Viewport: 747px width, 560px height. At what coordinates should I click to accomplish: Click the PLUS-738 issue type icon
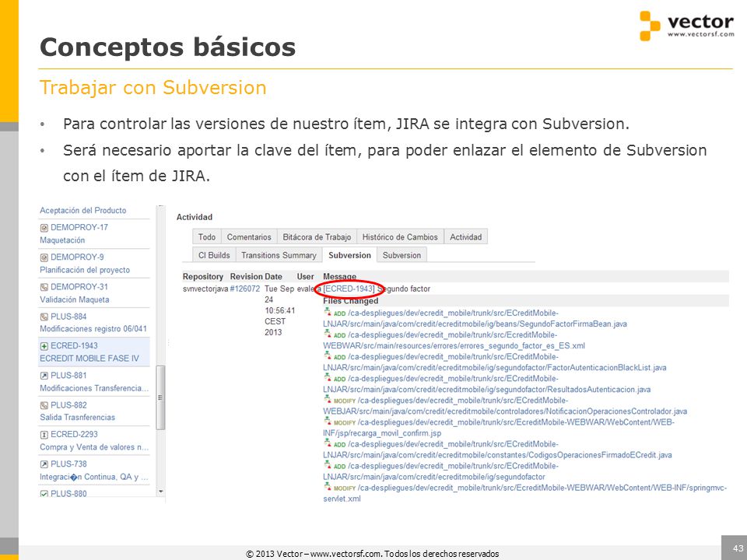click(44, 464)
